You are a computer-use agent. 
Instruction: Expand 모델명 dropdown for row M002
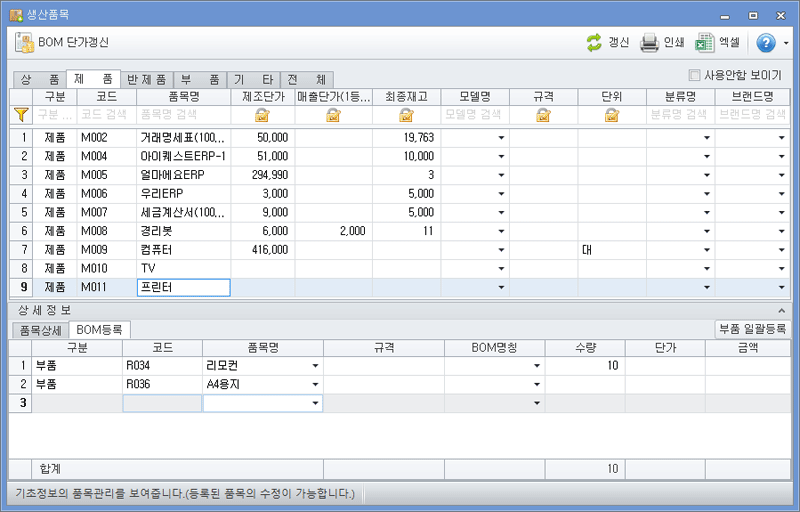tap(500, 137)
